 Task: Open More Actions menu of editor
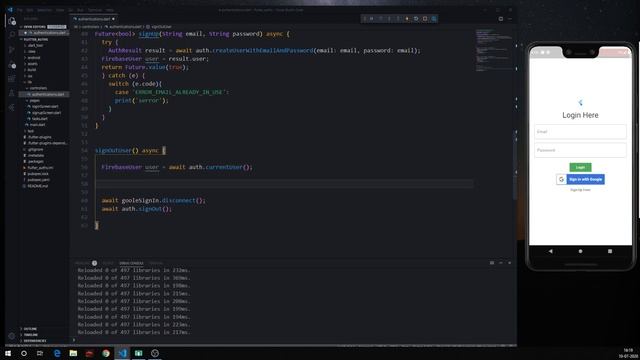point(510,19)
